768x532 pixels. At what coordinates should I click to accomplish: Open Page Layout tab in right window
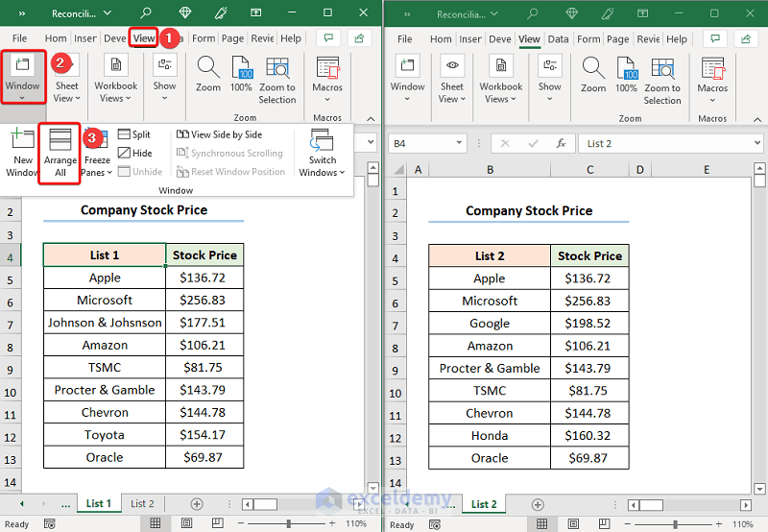[x=617, y=39]
